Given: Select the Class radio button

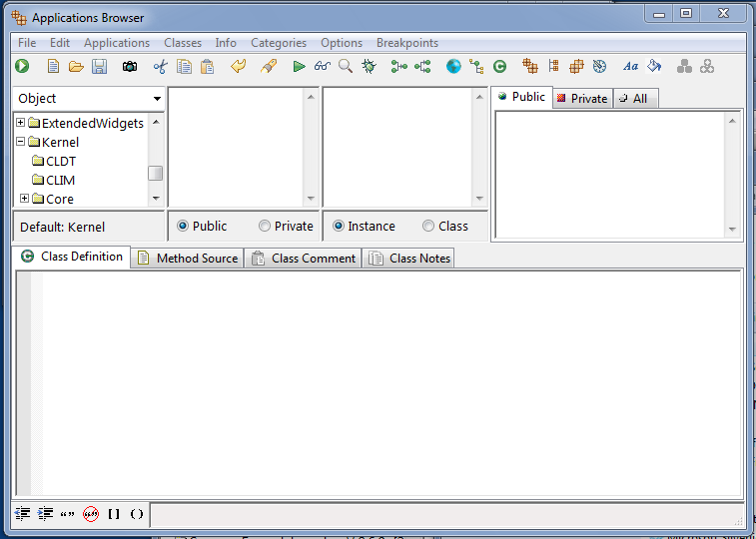Looking at the screenshot, I should click(428, 226).
